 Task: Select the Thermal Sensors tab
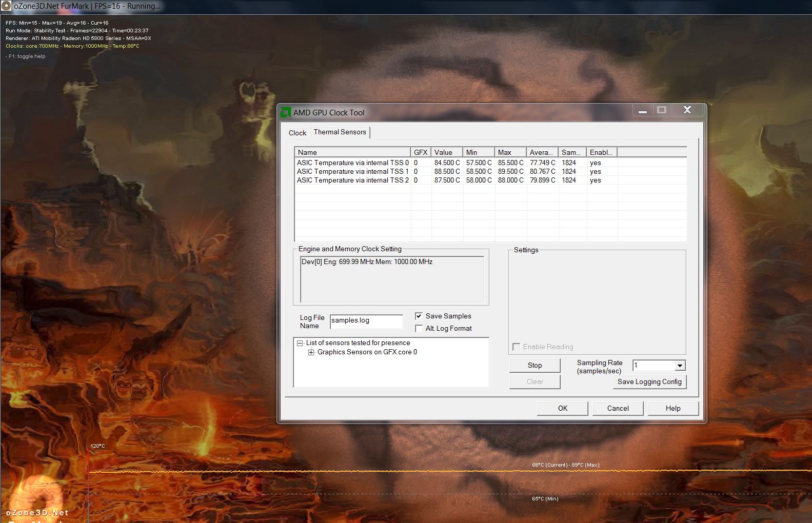coord(340,132)
